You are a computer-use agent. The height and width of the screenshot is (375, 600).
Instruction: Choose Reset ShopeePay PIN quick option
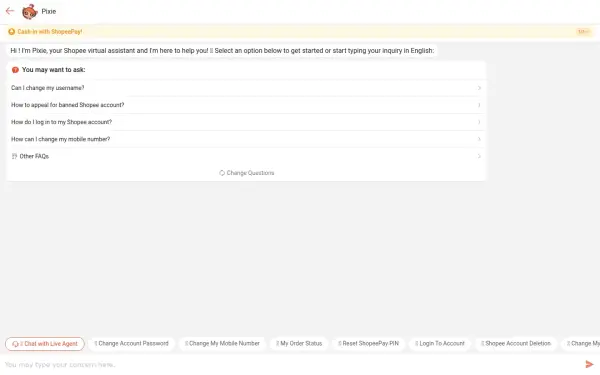pyautogui.click(x=368, y=344)
